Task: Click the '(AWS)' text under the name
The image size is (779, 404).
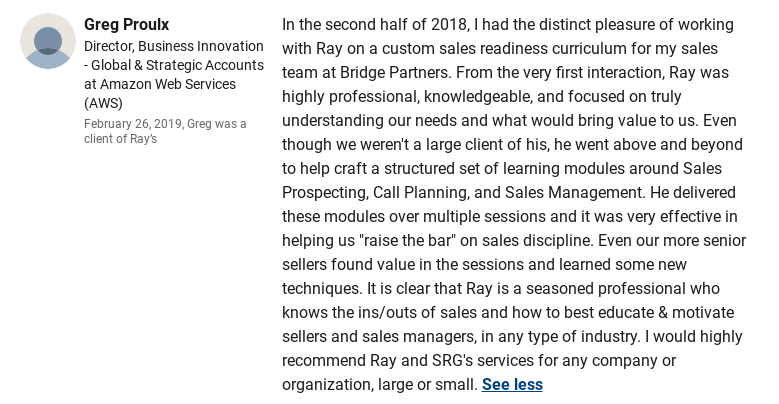Action: pyautogui.click(x=103, y=103)
